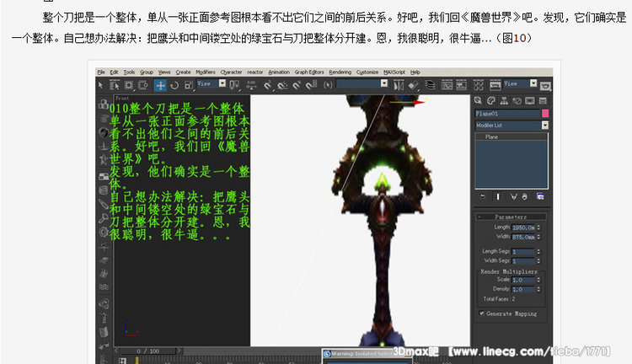
Task: Open the Render Scene dialog icon
Action: (x=495, y=85)
